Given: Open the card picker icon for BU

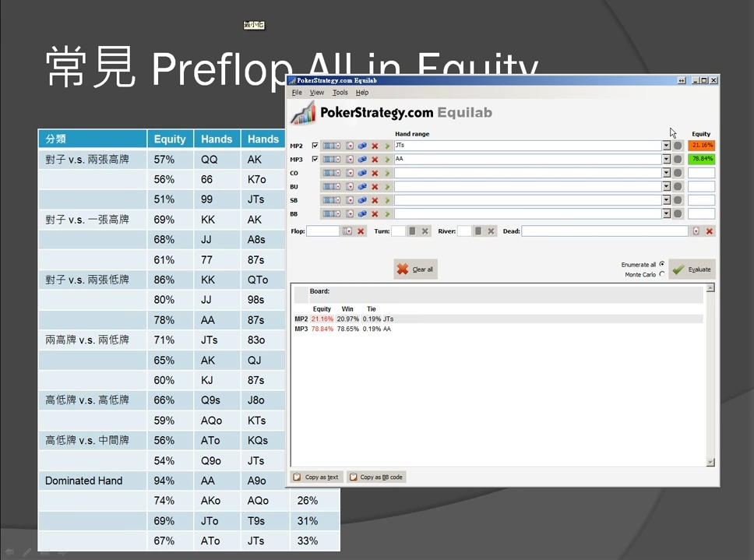Looking at the screenshot, I should [350, 186].
